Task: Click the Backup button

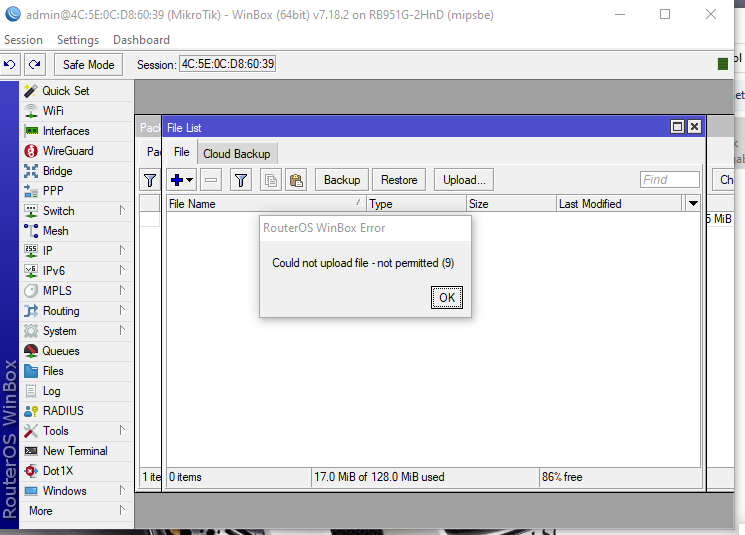Action: coord(342,180)
